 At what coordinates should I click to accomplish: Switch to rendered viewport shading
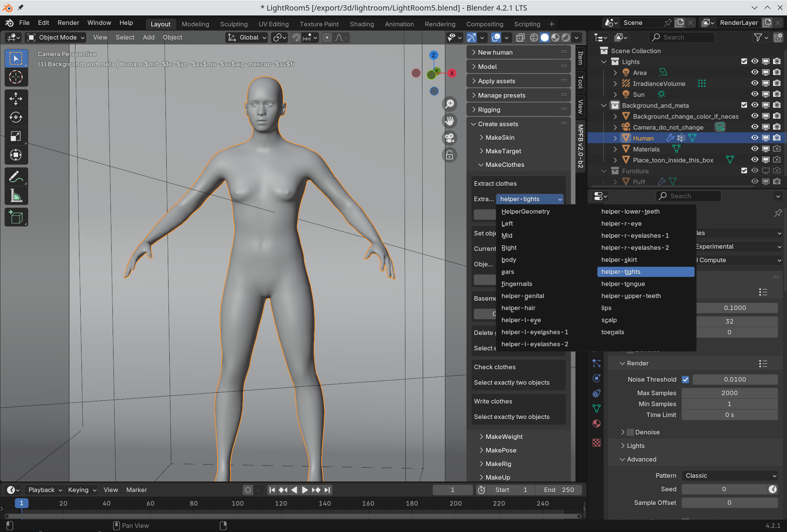click(x=566, y=37)
